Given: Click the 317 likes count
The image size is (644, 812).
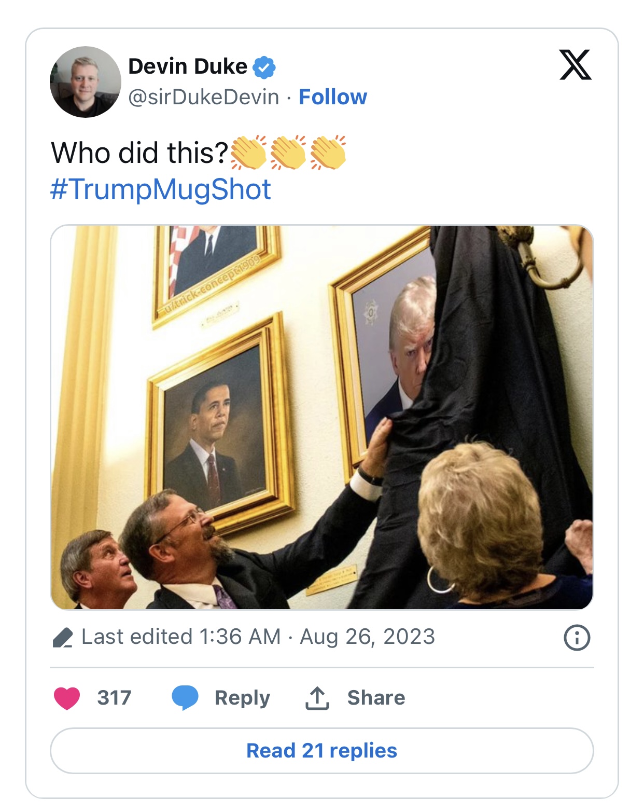Looking at the screenshot, I should pos(114,698).
